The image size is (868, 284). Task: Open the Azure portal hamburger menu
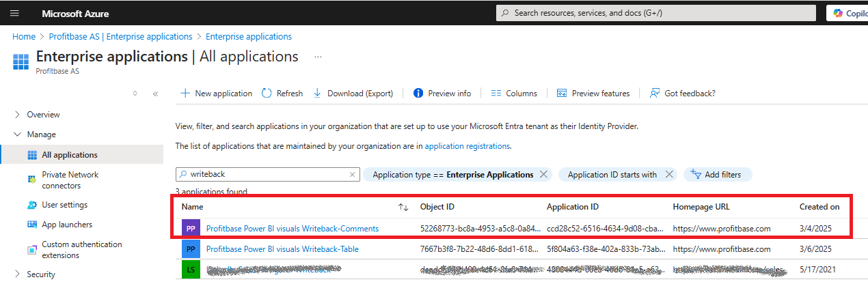tap(14, 14)
